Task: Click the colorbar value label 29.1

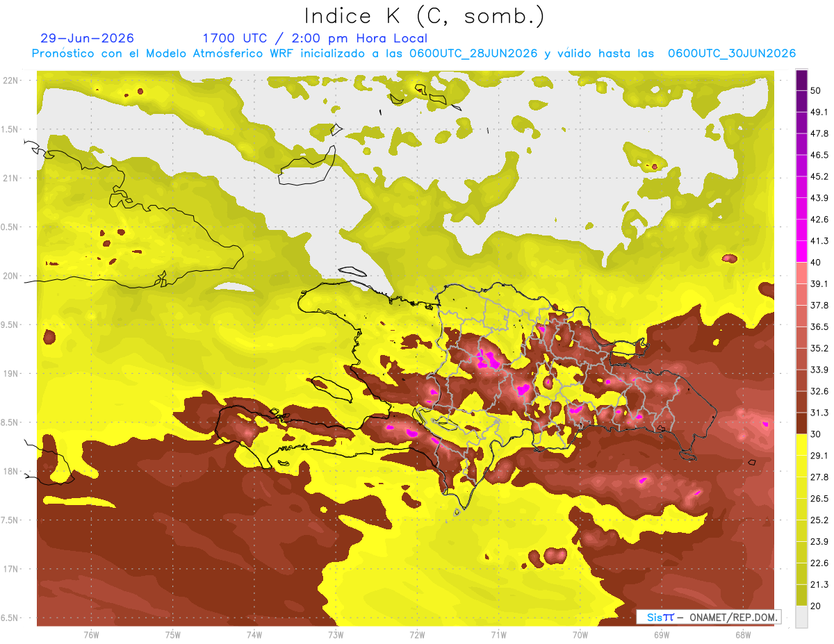Action: (x=820, y=456)
